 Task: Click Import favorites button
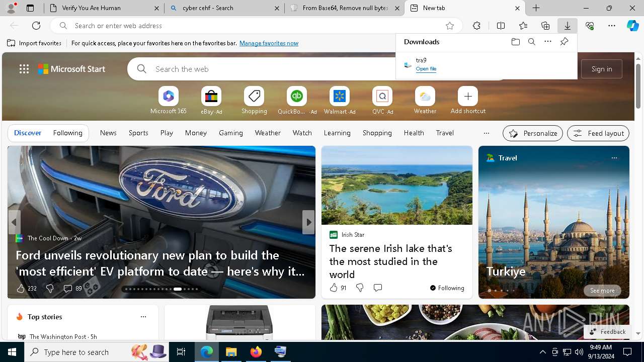point(34,43)
